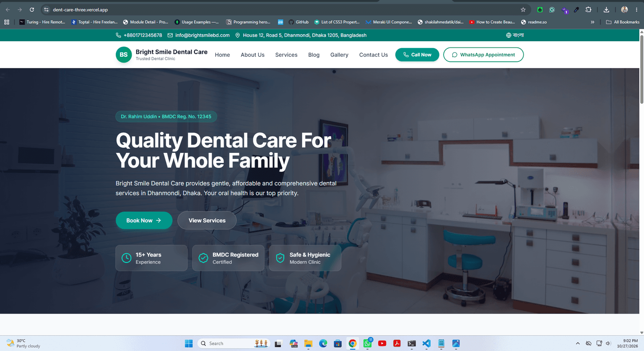Screen dimensions: 644x351
Task: Click the Book Now button
Action: point(144,220)
